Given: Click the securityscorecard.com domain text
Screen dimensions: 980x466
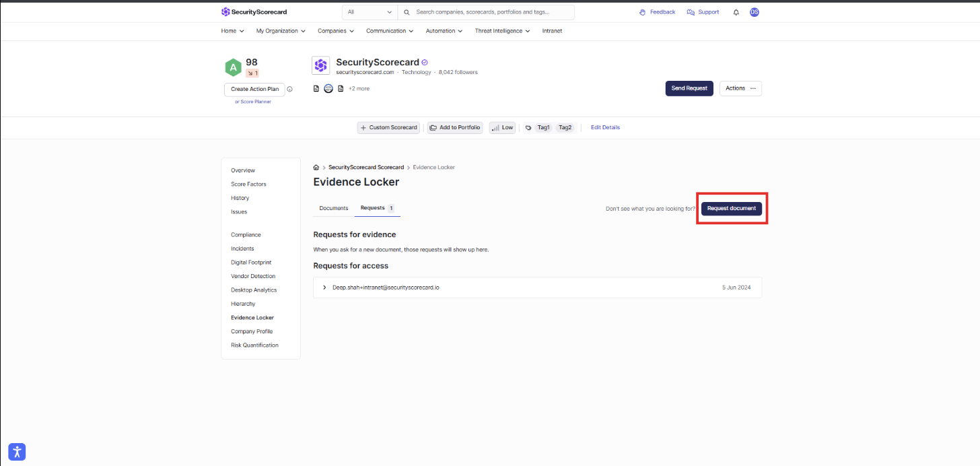Looking at the screenshot, I should point(365,72).
